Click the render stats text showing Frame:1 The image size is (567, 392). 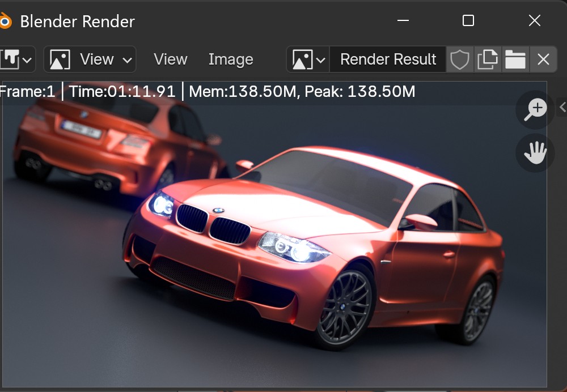click(27, 91)
